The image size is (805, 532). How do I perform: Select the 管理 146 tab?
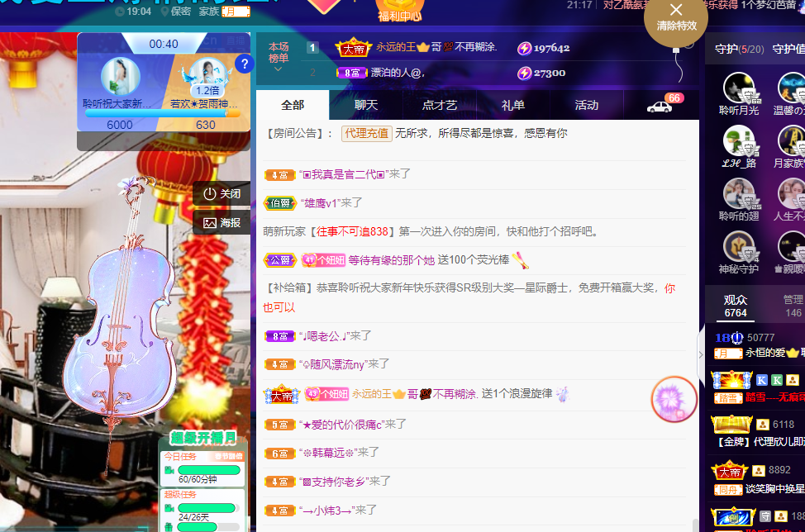click(x=793, y=306)
